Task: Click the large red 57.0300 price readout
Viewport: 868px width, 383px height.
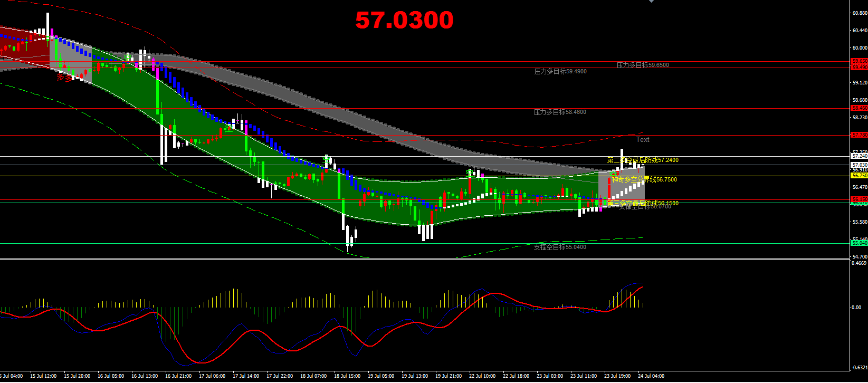Action: tap(404, 21)
